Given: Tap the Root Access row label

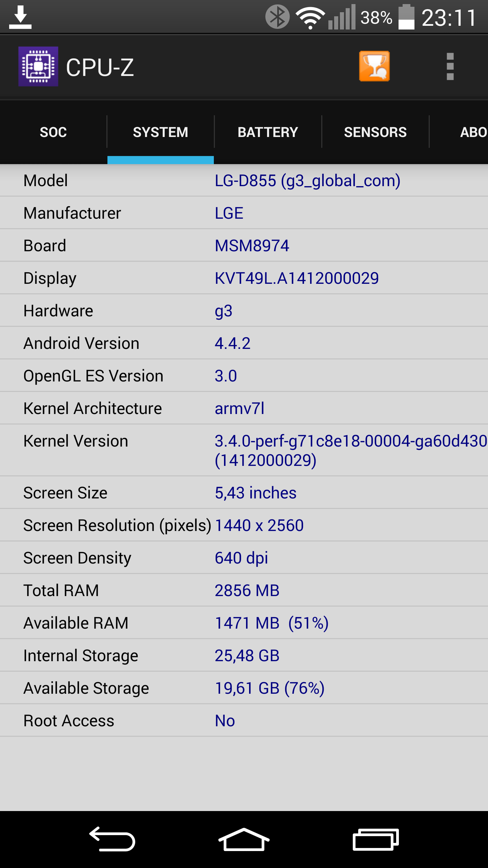Looking at the screenshot, I should 69,721.
